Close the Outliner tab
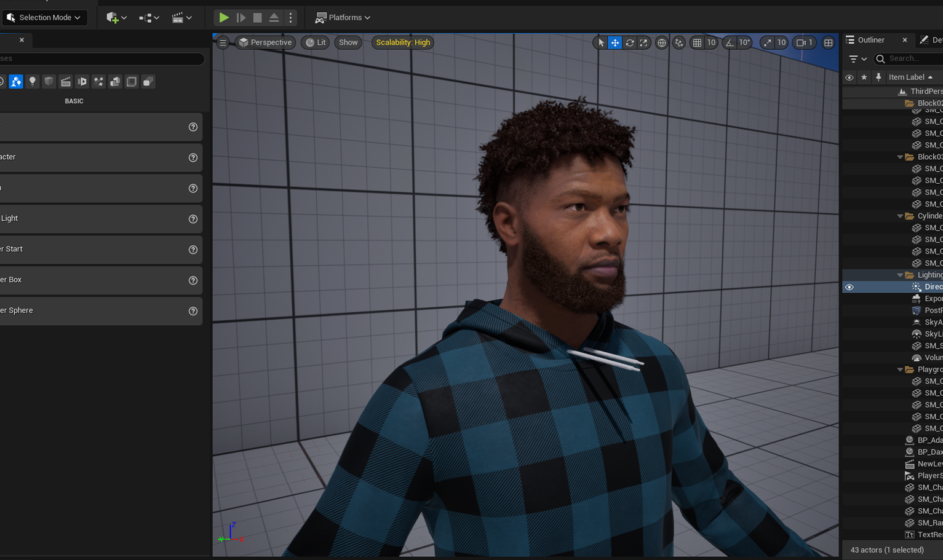943x560 pixels. (x=904, y=40)
